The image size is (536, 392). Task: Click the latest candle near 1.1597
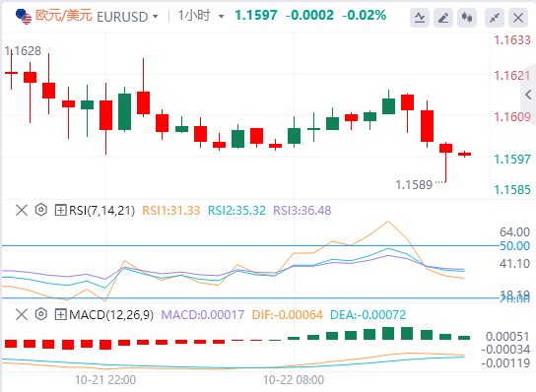click(464, 154)
